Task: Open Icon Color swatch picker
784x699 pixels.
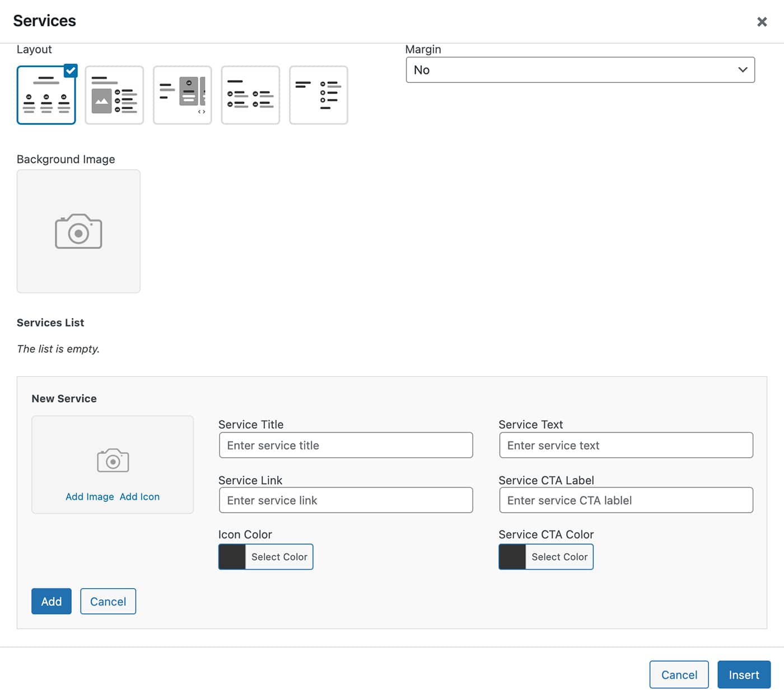Action: [232, 557]
